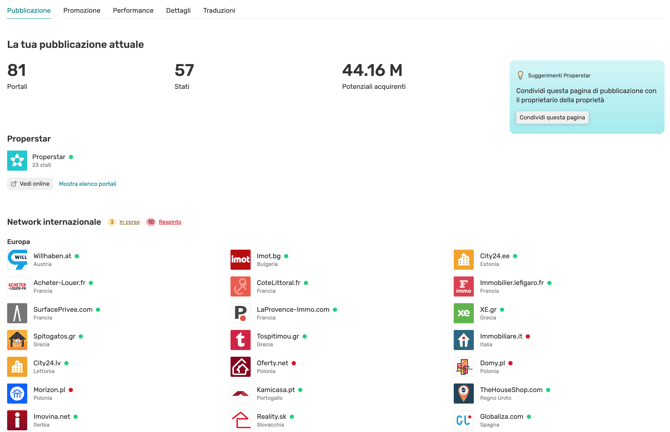Click the 44.16 M potential buyers figure
This screenshot has height=432, width=670.
372,70
